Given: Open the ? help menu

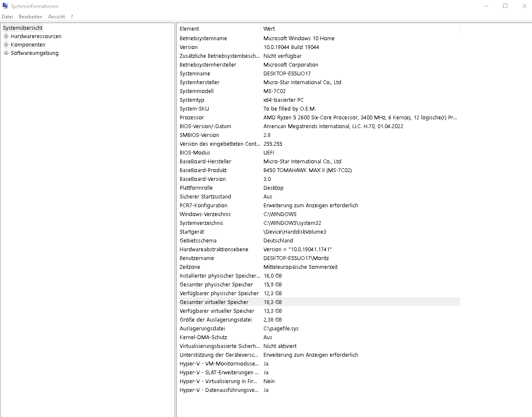Looking at the screenshot, I should tap(72, 17).
